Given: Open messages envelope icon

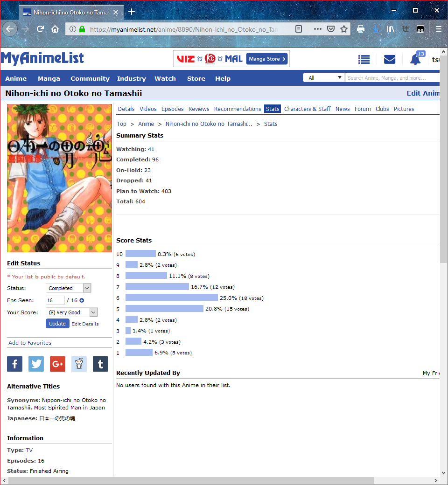Looking at the screenshot, I should (390, 59).
